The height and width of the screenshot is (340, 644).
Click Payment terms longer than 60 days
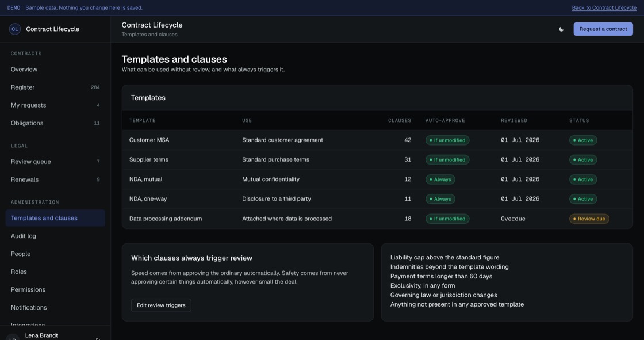[x=441, y=276]
